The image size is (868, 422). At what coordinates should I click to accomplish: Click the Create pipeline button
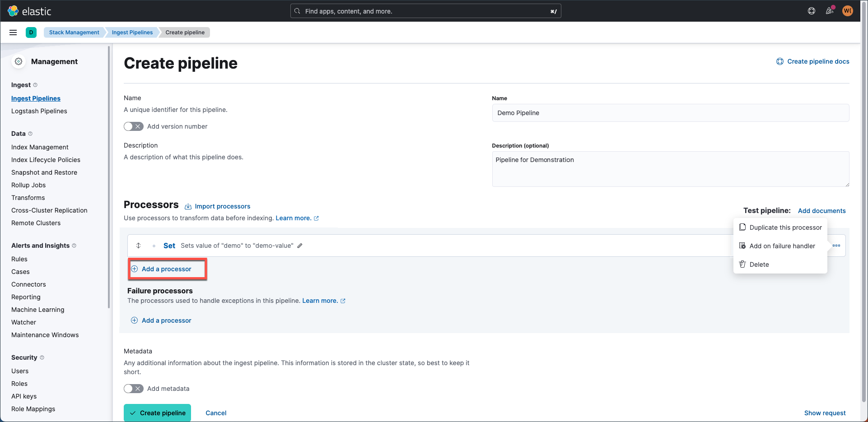[157, 413]
